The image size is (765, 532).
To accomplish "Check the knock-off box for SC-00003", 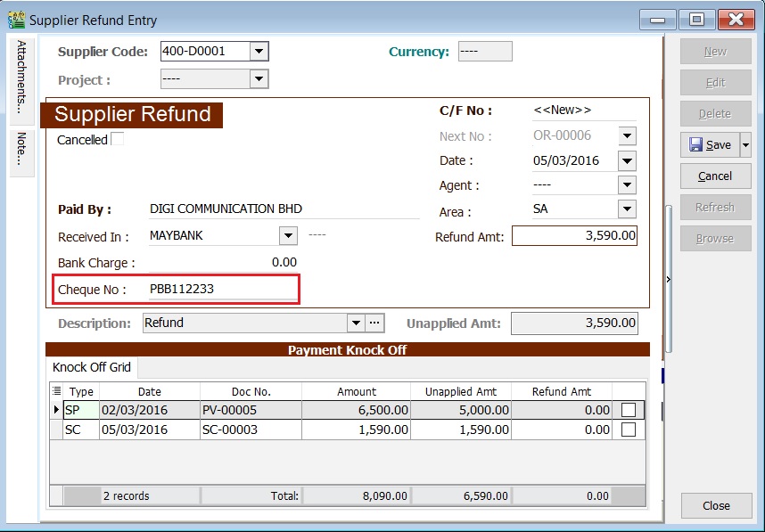I will point(629,429).
